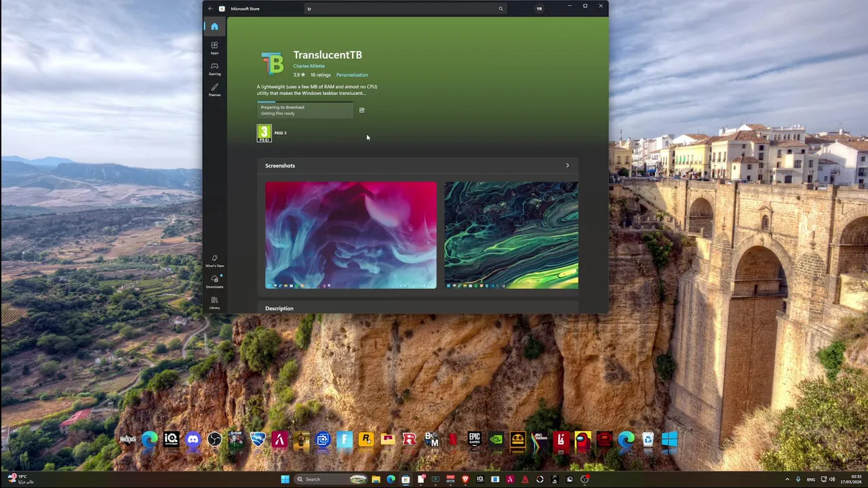Open the Home tab in Store sidebar
The height and width of the screenshot is (488, 868).
point(214,26)
